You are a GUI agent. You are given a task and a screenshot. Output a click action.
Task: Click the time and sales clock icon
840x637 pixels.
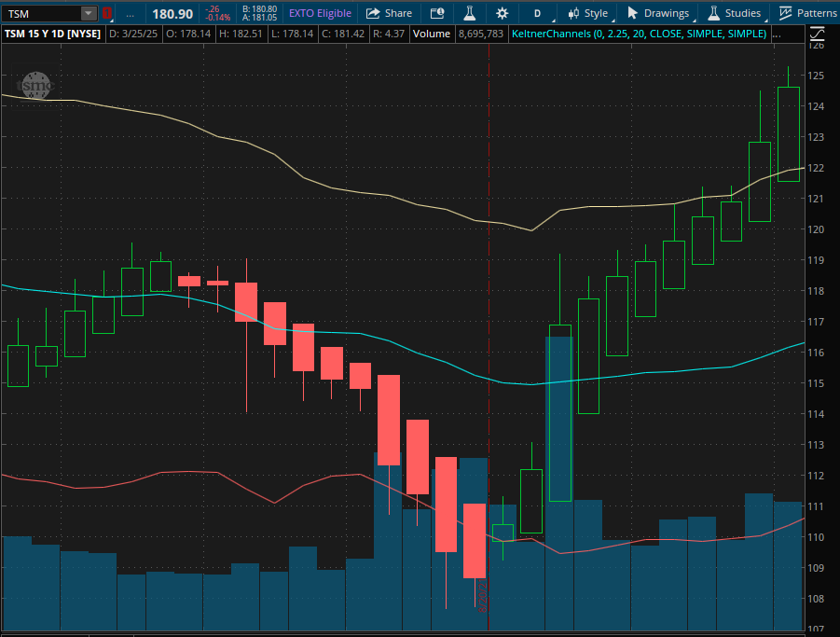click(x=436, y=13)
